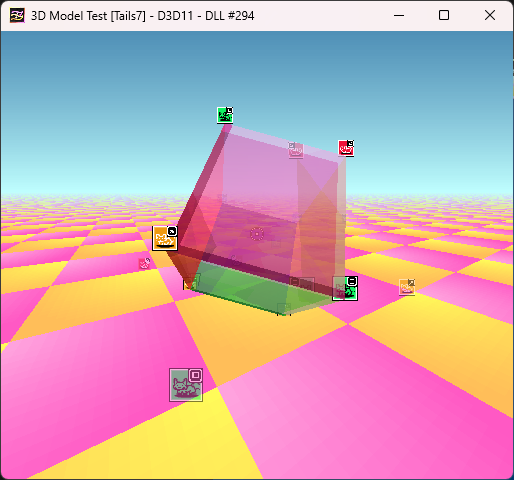Viewport: 514px width, 480px height.
Task: Click the green fox icon atop the cube
Action: [225, 115]
